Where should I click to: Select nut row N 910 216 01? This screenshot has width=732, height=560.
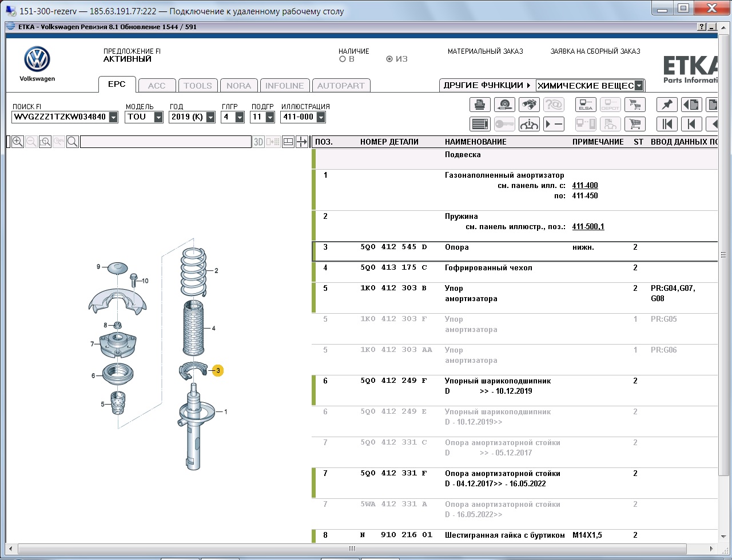pos(515,536)
